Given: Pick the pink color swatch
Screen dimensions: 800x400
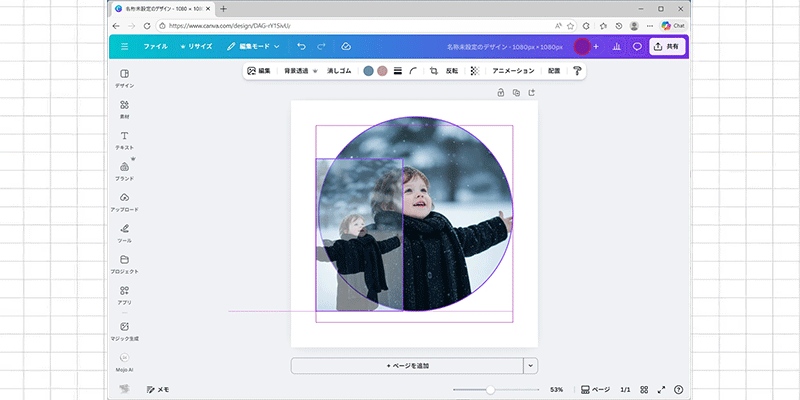Looking at the screenshot, I should tap(382, 71).
